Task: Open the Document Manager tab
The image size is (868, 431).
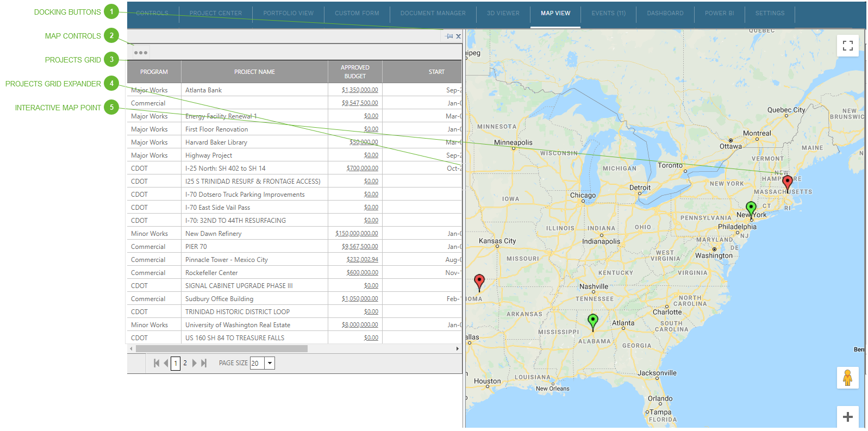Action: point(433,14)
